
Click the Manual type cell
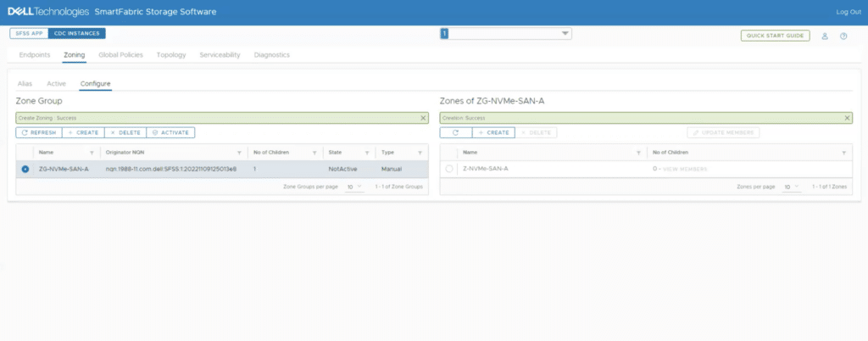click(x=392, y=169)
